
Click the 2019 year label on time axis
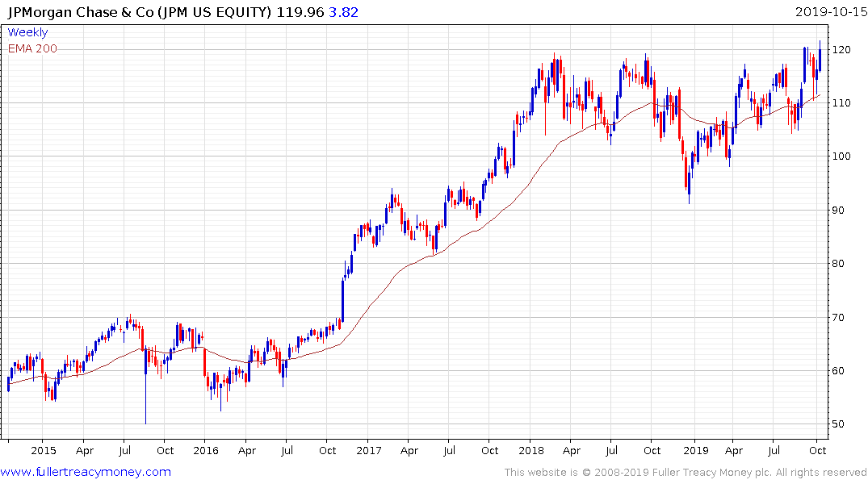[696, 450]
